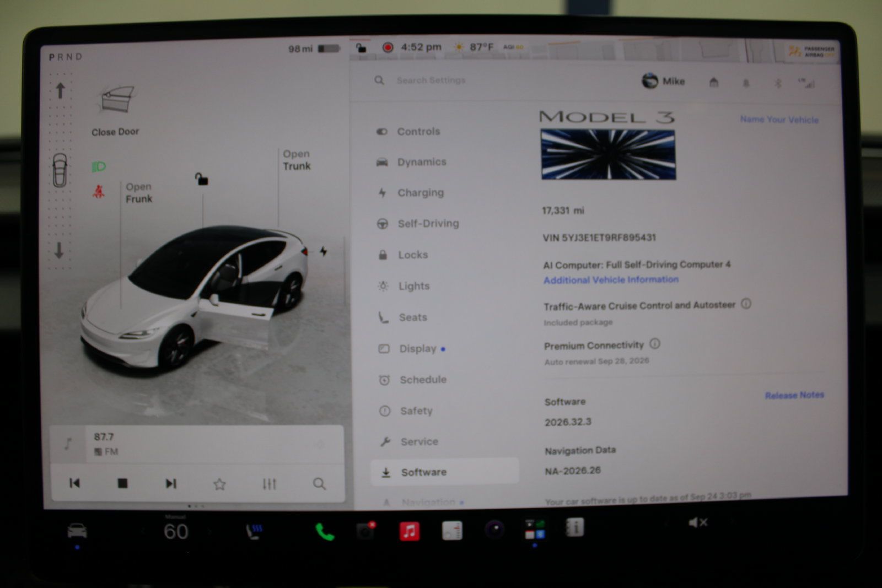Open the weather sun icon

[x=459, y=47]
